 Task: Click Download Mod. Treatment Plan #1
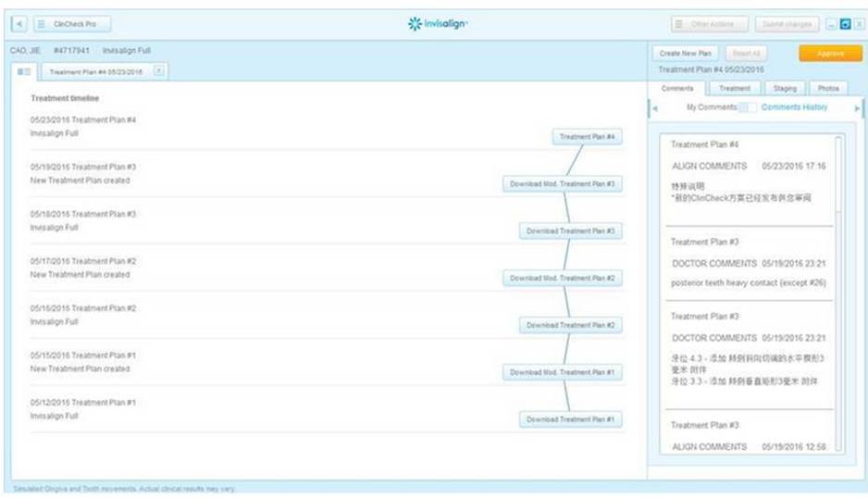(x=562, y=372)
